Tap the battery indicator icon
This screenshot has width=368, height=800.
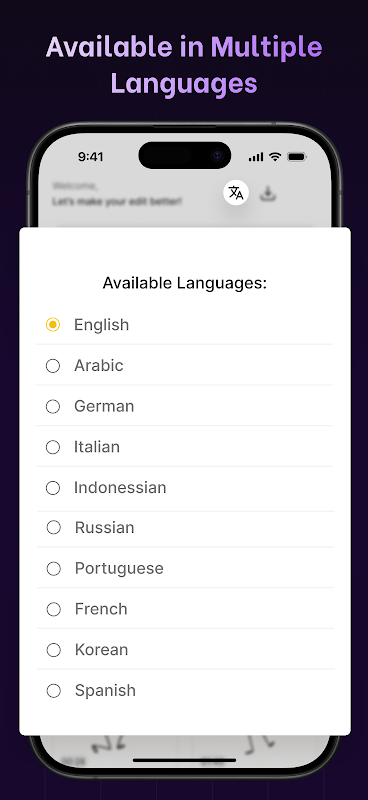click(x=297, y=157)
